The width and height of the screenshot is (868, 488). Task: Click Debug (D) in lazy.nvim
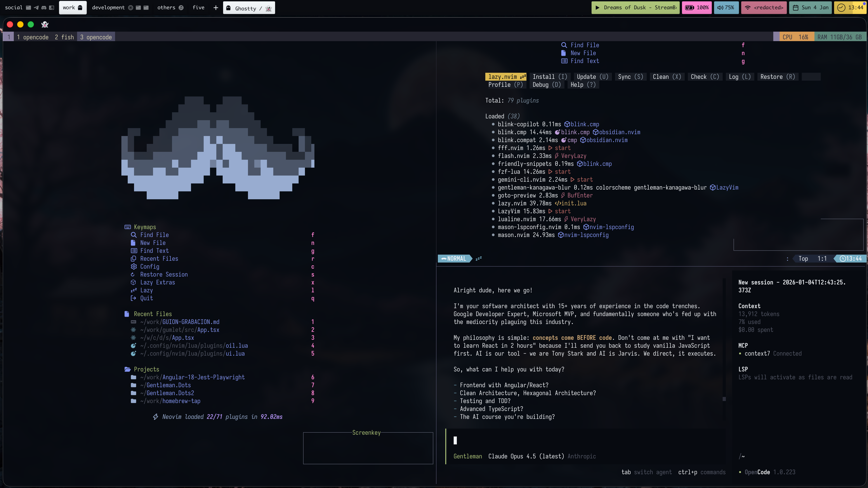coord(547,85)
